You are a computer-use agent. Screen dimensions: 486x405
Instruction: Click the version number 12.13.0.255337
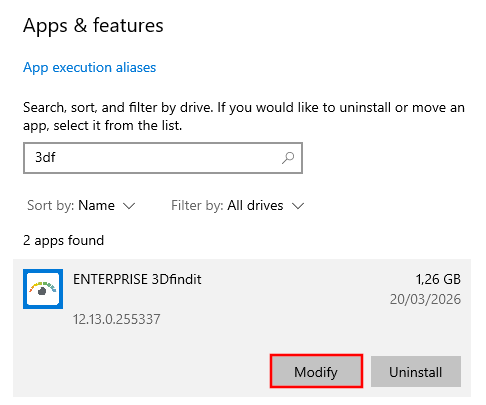click(116, 319)
